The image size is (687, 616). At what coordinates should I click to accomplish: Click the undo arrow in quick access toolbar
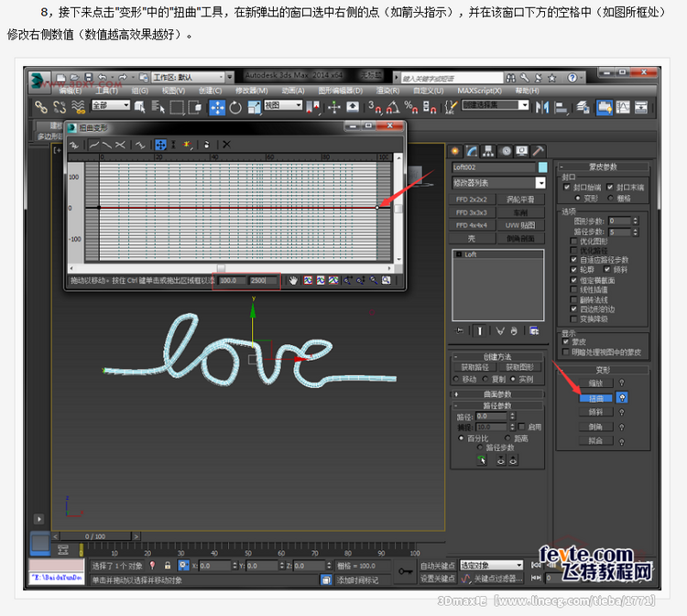103,77
